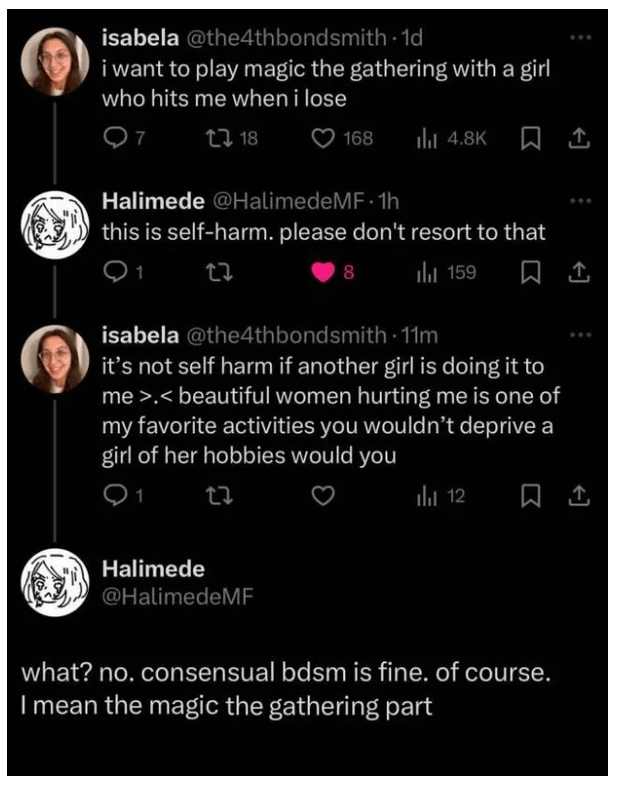Image resolution: width=617 pixels, height=787 pixels.
Task: Retweet isabela's tweet showing 18 retweets
Action: tap(219, 138)
